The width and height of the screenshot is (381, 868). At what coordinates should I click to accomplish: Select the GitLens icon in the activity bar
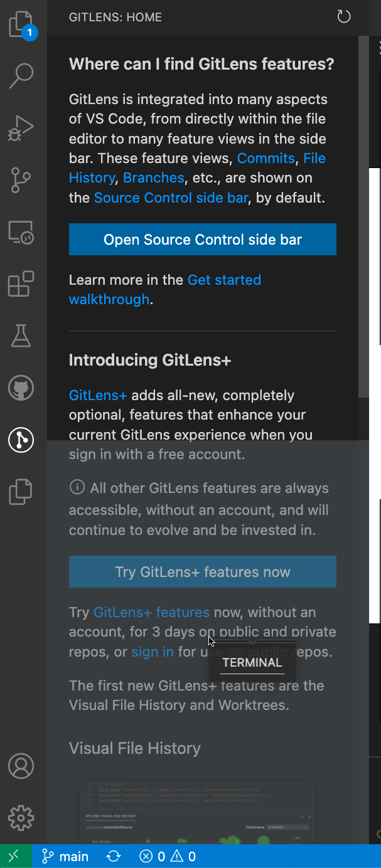click(x=21, y=440)
